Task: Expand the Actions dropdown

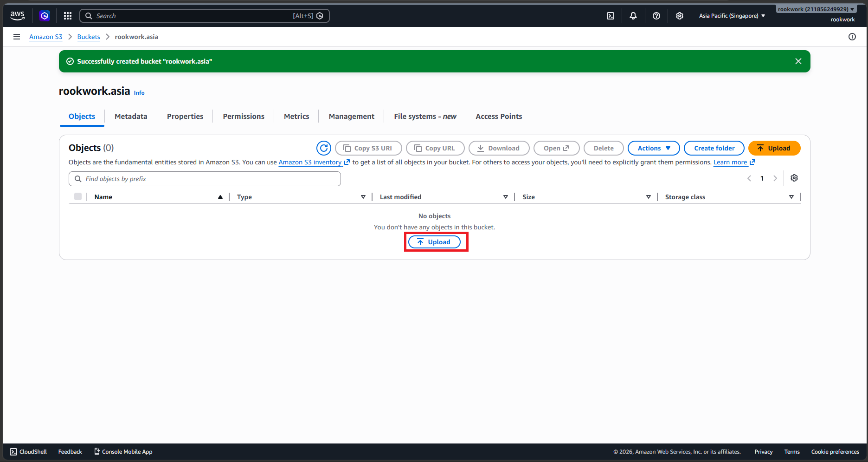Action: pyautogui.click(x=654, y=148)
